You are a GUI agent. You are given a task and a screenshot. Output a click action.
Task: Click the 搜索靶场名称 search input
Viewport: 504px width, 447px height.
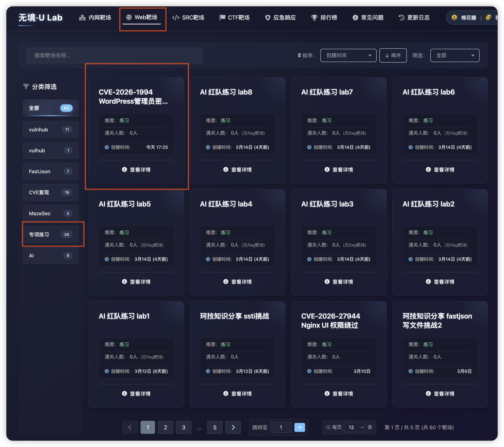(x=114, y=55)
